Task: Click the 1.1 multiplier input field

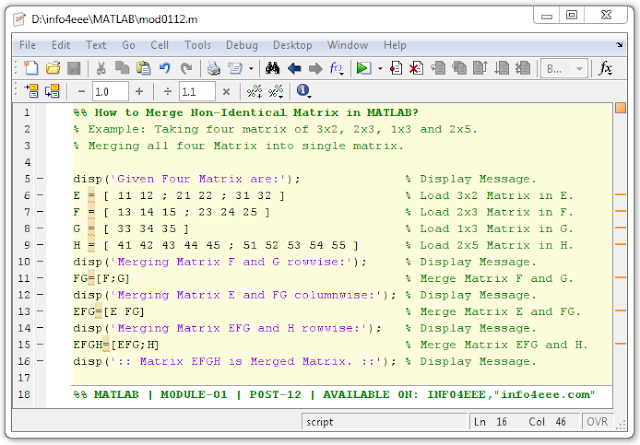Action: tap(197, 91)
